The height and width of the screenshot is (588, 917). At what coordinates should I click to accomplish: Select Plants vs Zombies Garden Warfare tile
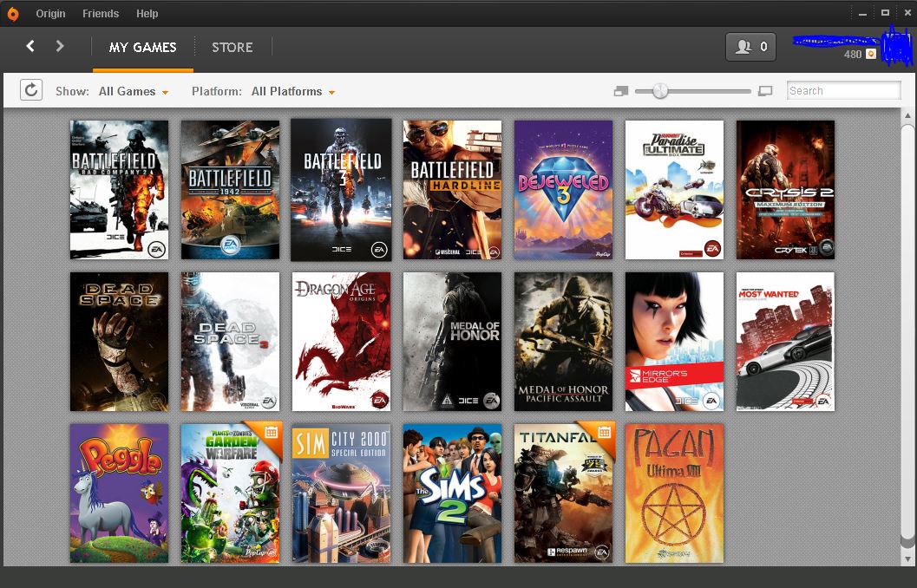click(231, 493)
